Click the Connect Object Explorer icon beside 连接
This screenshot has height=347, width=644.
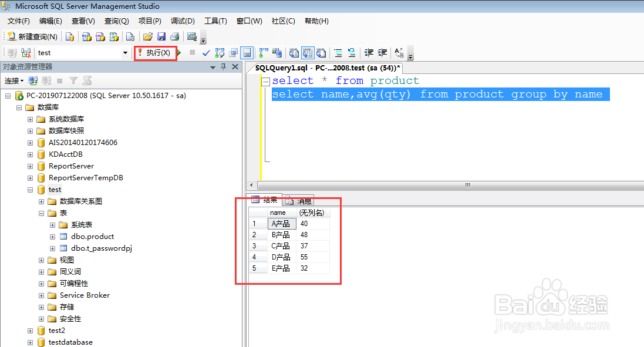pos(33,81)
